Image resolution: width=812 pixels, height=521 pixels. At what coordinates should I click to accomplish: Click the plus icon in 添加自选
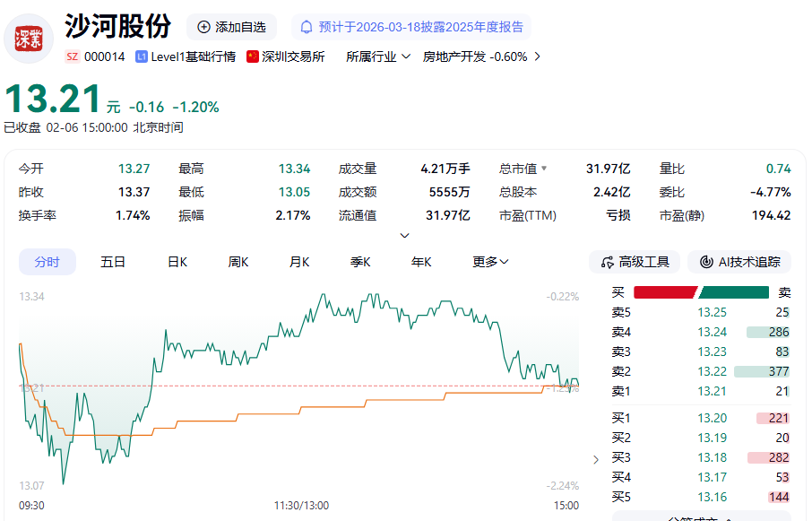(x=203, y=27)
